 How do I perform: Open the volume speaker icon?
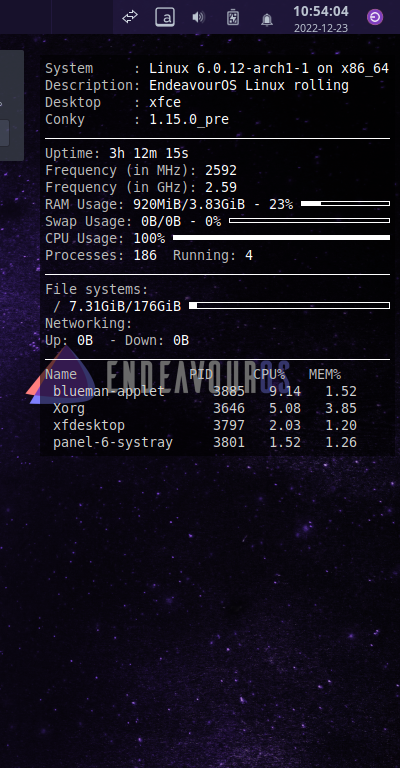(x=198, y=18)
